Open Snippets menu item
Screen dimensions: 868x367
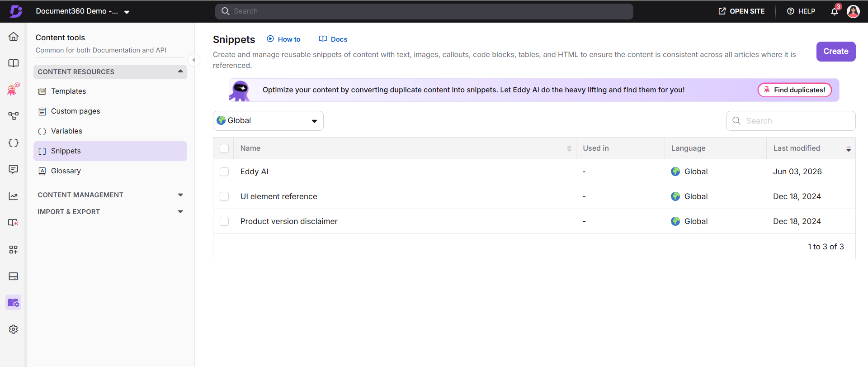coord(110,151)
